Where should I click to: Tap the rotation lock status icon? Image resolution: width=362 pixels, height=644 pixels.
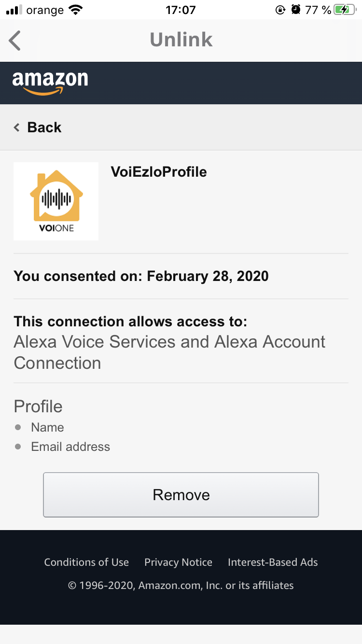tap(280, 10)
